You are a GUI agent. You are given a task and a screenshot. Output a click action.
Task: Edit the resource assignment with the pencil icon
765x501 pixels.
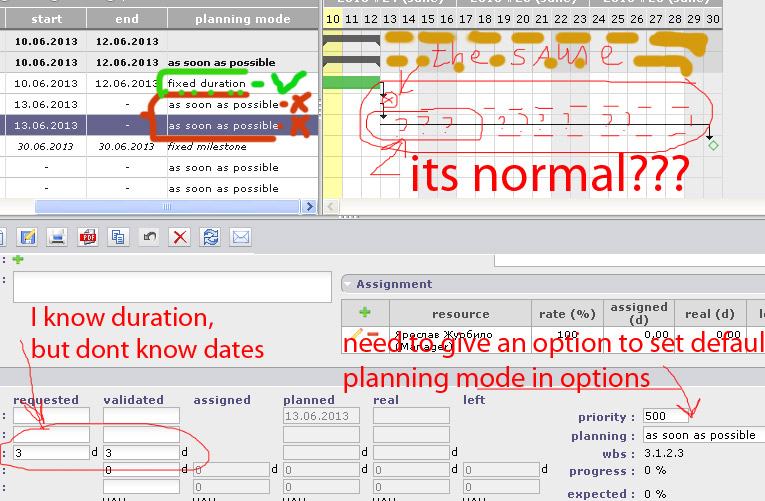coord(356,334)
